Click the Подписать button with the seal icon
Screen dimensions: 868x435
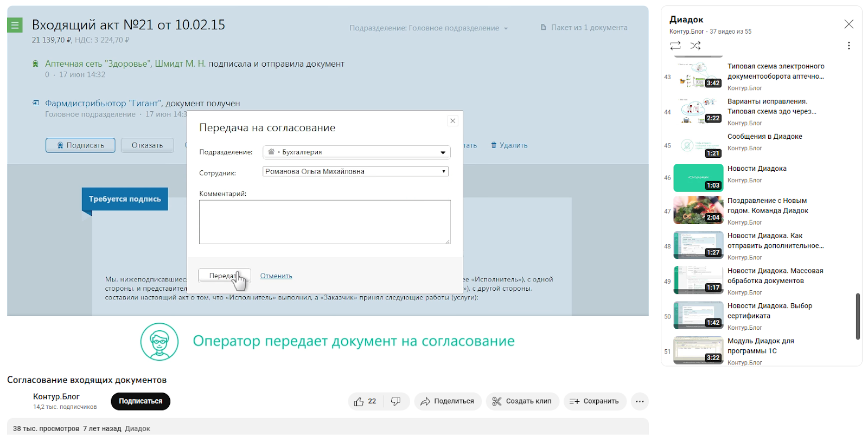80,145
